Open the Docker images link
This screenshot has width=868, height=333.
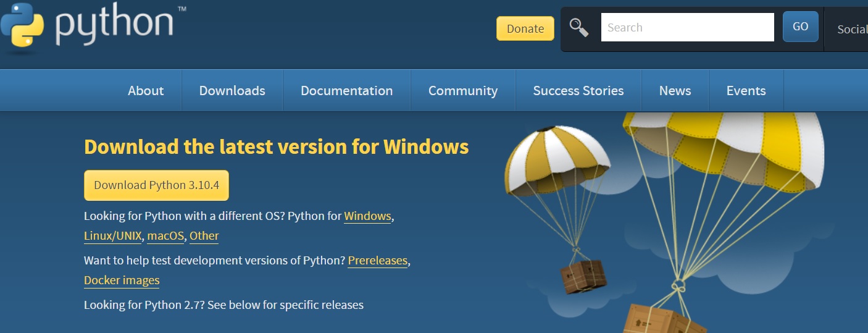[x=122, y=280]
